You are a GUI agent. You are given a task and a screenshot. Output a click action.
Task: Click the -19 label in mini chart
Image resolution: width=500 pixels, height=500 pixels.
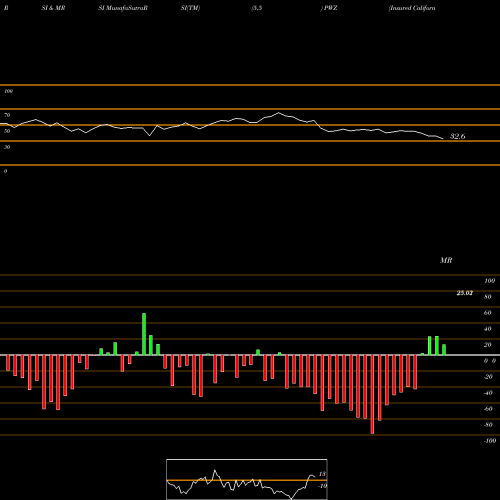(322, 486)
